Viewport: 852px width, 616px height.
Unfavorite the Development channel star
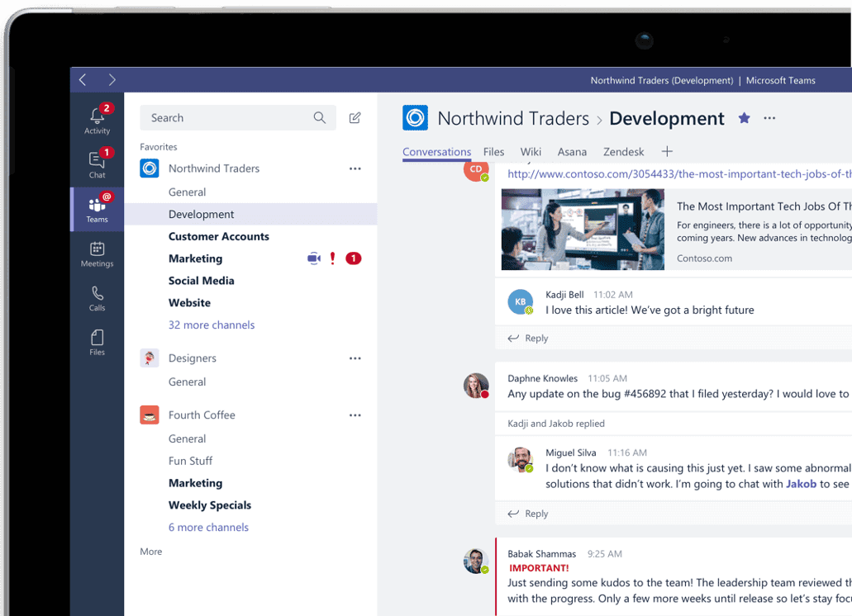pyautogui.click(x=745, y=118)
